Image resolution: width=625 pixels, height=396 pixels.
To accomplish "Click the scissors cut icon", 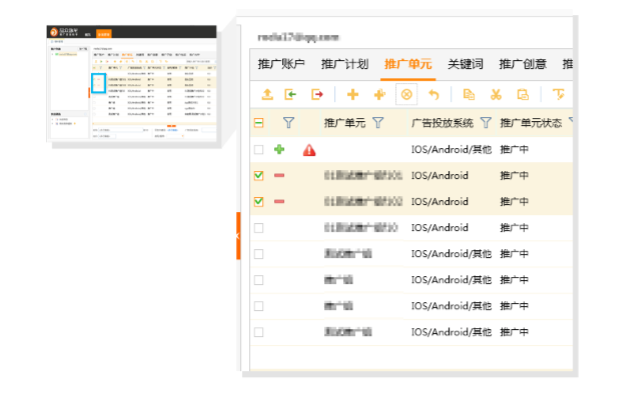I will 495,95.
